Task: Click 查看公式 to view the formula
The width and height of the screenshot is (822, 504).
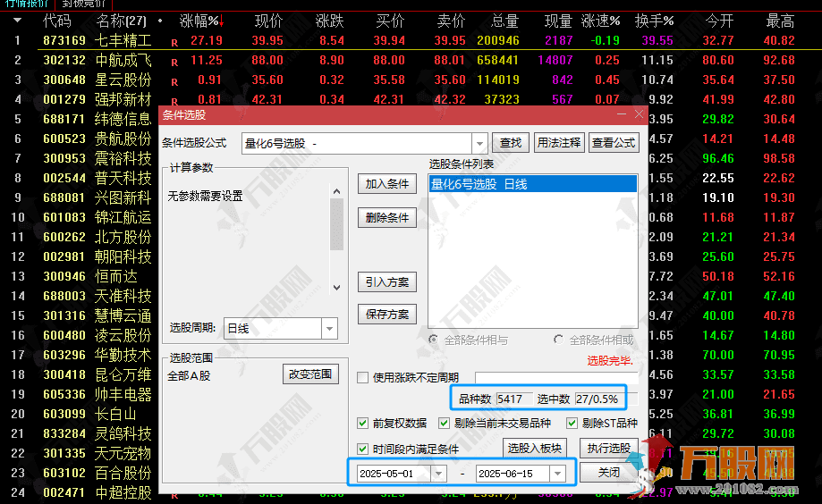Action: (x=614, y=142)
